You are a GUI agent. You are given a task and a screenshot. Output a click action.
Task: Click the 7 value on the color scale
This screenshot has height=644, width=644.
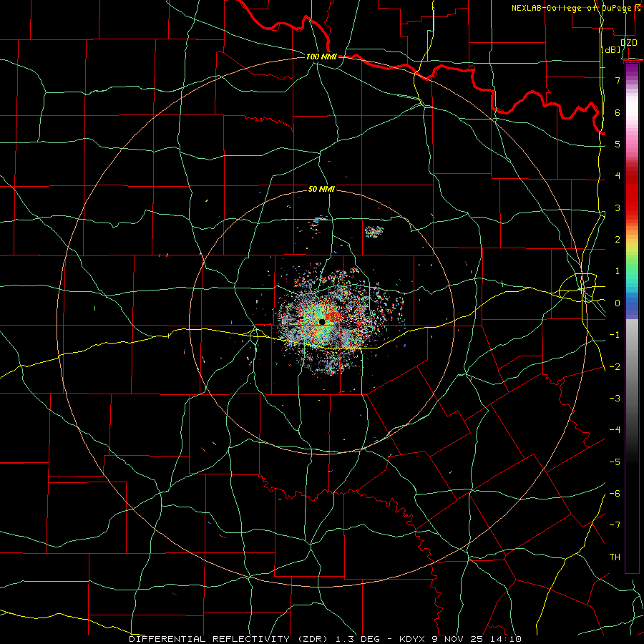(618, 80)
